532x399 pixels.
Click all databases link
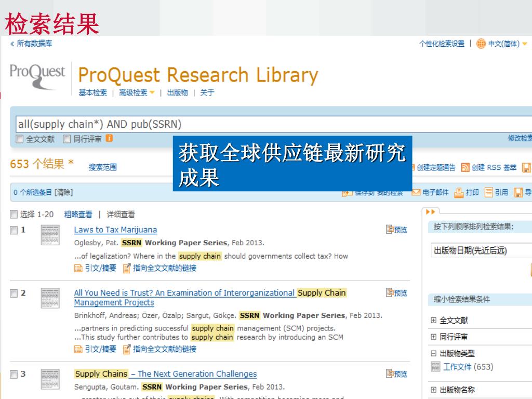point(34,44)
